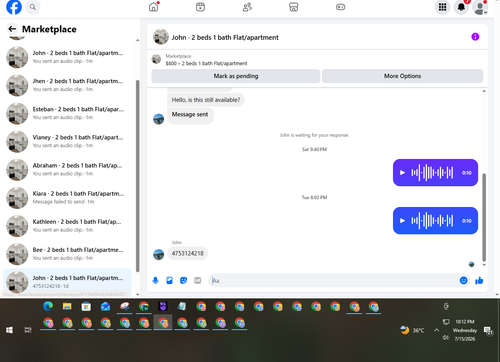Play the Sat 9:40 PM audio clip
The height and width of the screenshot is (362, 500).
tap(402, 173)
